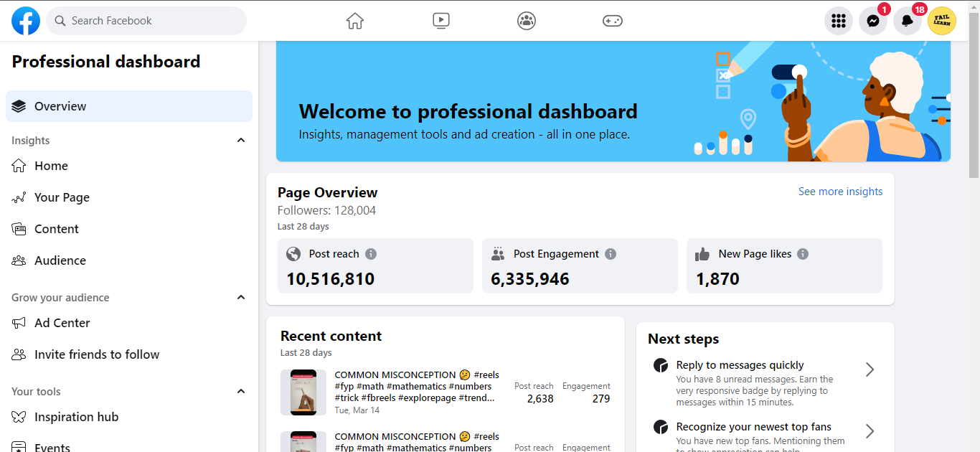Image resolution: width=980 pixels, height=452 pixels.
Task: Click the Welcome to professional dashboard banner
Action: click(x=613, y=101)
